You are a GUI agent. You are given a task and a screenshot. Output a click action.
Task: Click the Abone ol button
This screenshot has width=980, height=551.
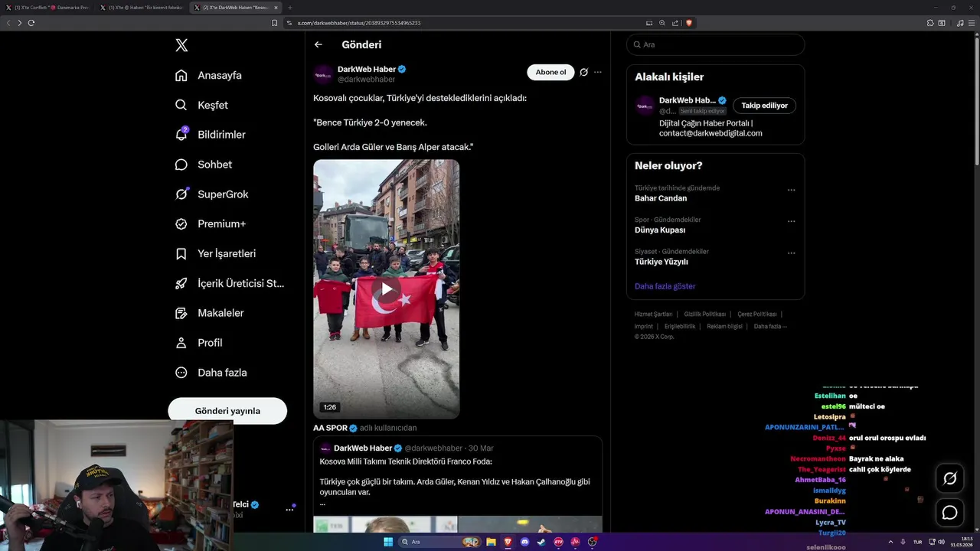[550, 72]
